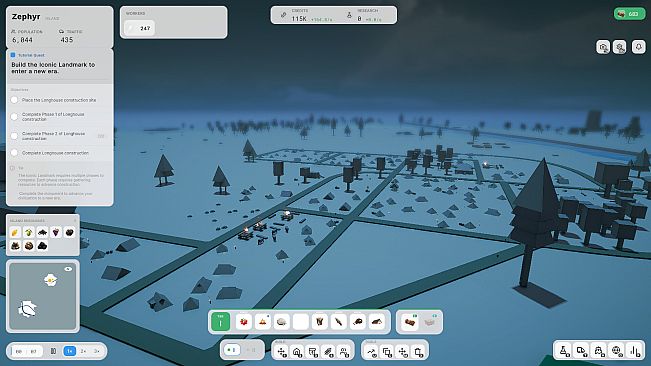The width and height of the screenshot is (651, 366).
Task: Set game speed to 1x
Action: (70, 351)
